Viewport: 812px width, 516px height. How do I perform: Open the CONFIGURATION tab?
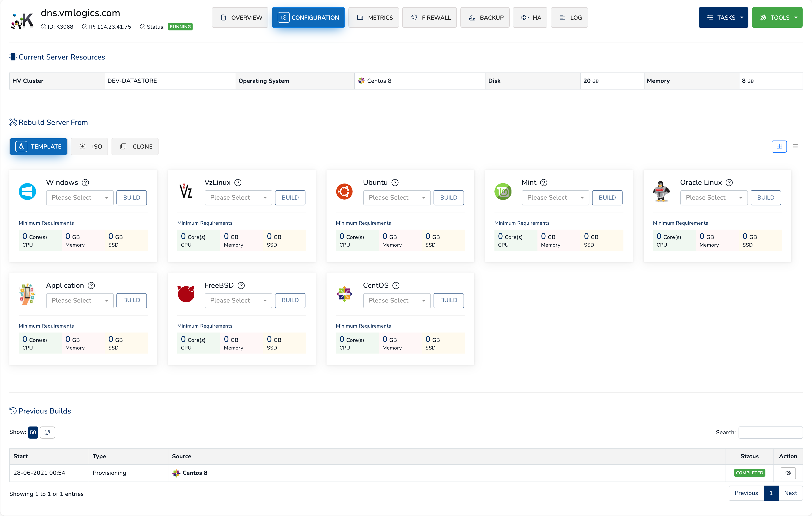pos(308,17)
